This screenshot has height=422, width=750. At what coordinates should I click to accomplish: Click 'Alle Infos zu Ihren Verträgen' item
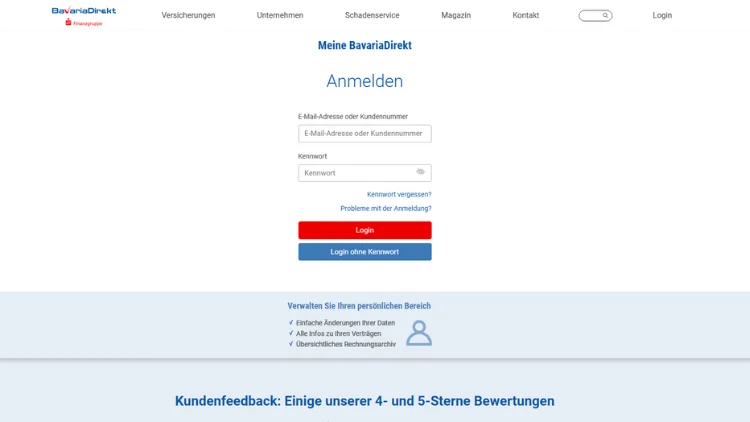338,333
